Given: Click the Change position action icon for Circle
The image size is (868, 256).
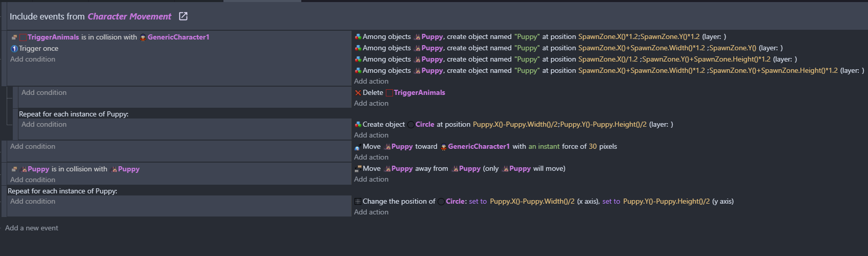Looking at the screenshot, I should (x=358, y=202).
